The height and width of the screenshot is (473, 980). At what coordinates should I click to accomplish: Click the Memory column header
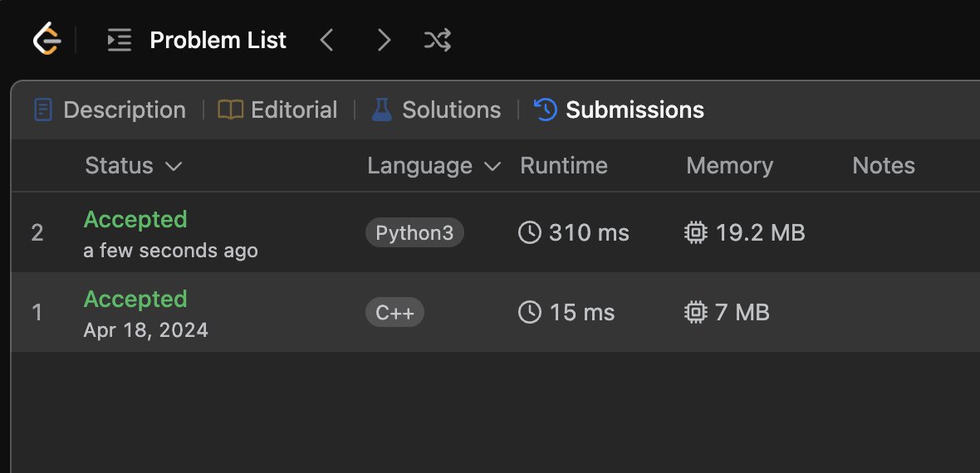tap(729, 166)
